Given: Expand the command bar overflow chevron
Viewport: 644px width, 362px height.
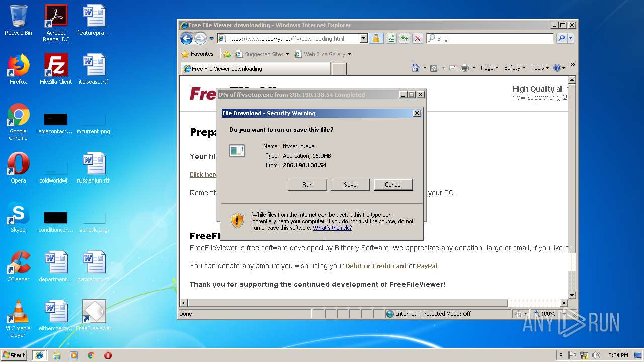Looking at the screenshot, I should (x=573, y=65).
